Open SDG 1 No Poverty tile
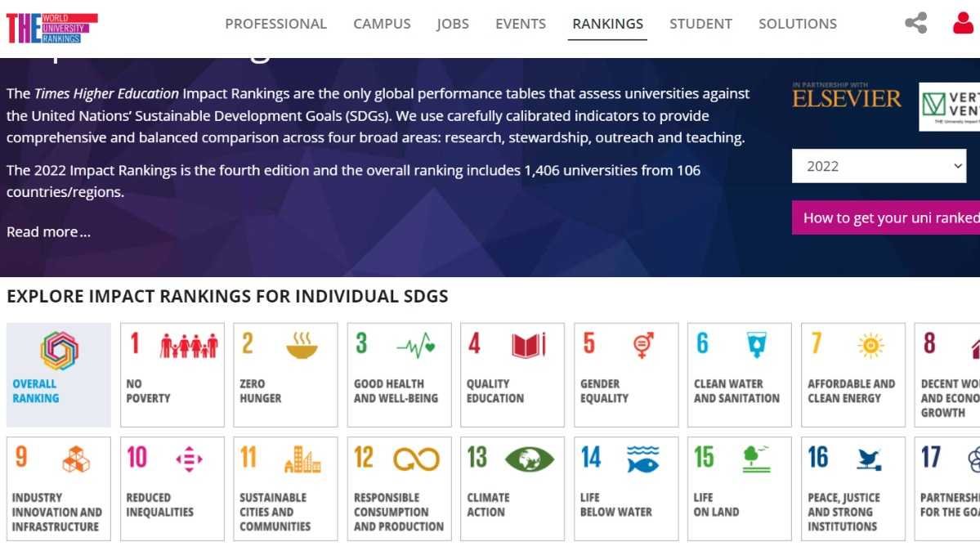The height and width of the screenshot is (551, 980). click(172, 374)
